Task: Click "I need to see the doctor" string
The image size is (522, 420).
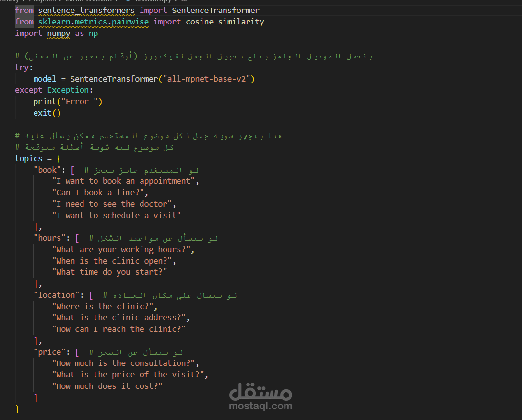Action: (112, 204)
